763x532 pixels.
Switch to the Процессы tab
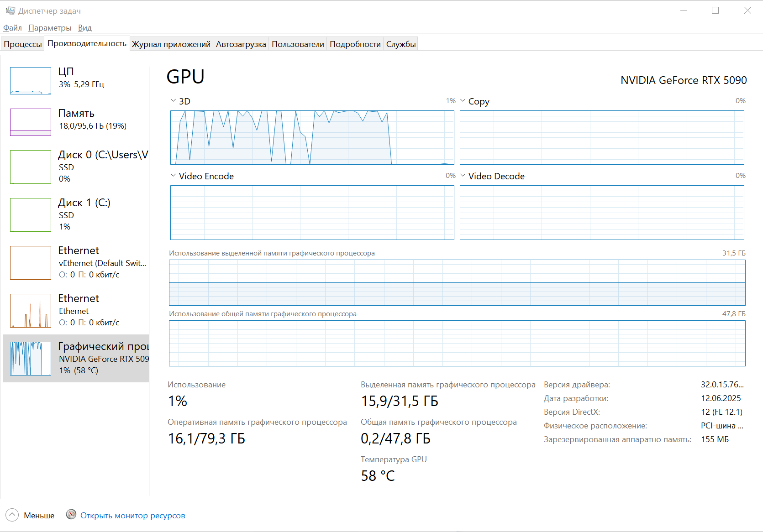[x=23, y=44]
